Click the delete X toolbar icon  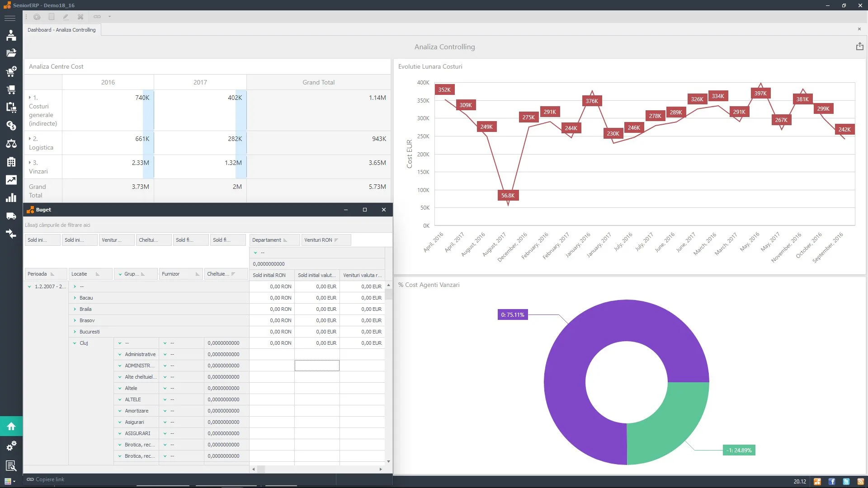tap(80, 17)
